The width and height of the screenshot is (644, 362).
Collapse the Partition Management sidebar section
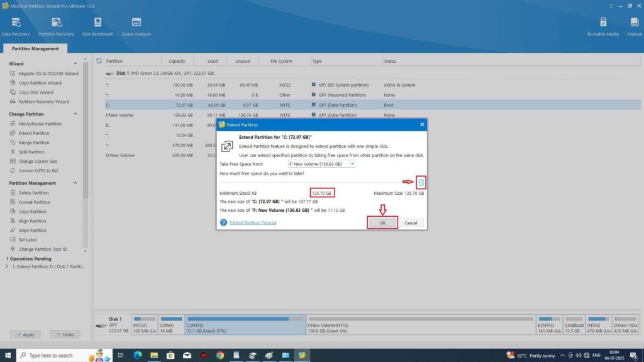pos(76,183)
